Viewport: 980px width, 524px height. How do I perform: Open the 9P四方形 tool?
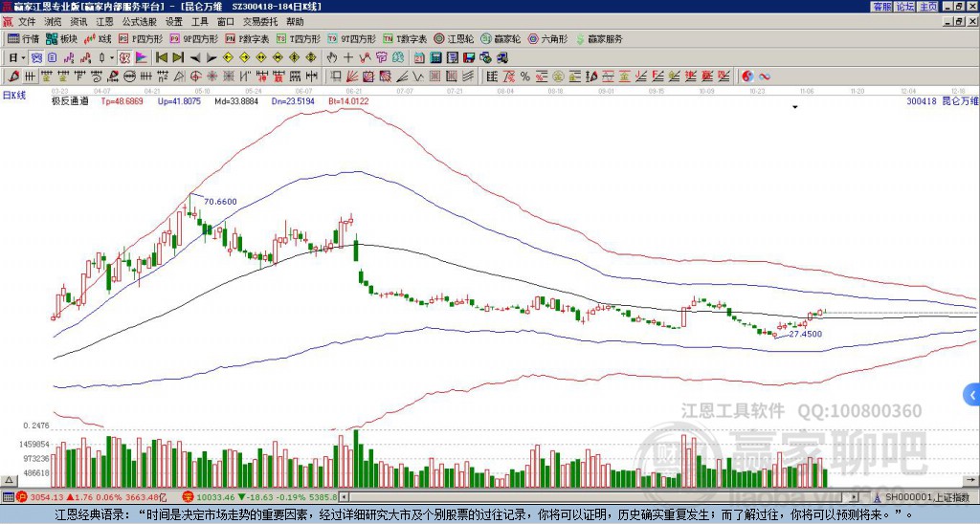click(194, 38)
